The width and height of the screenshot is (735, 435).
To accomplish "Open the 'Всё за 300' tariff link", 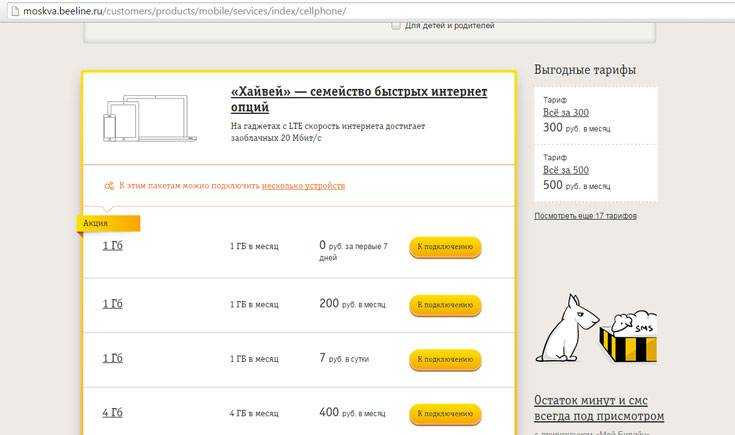I will click(566, 112).
